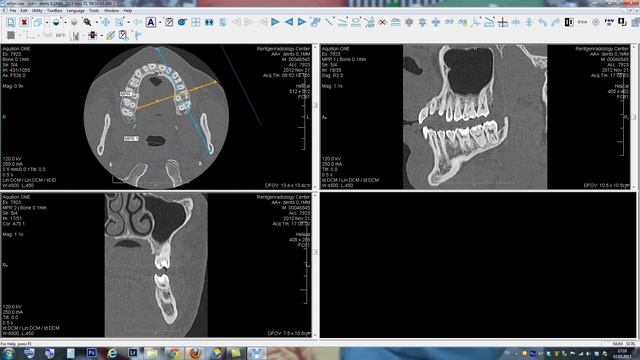Open the Utility menu

click(x=37, y=11)
